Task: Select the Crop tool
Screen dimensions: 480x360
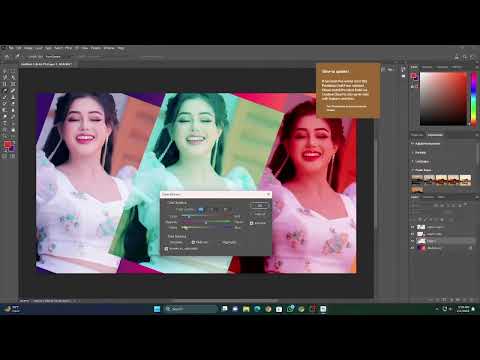Action: tap(5, 84)
